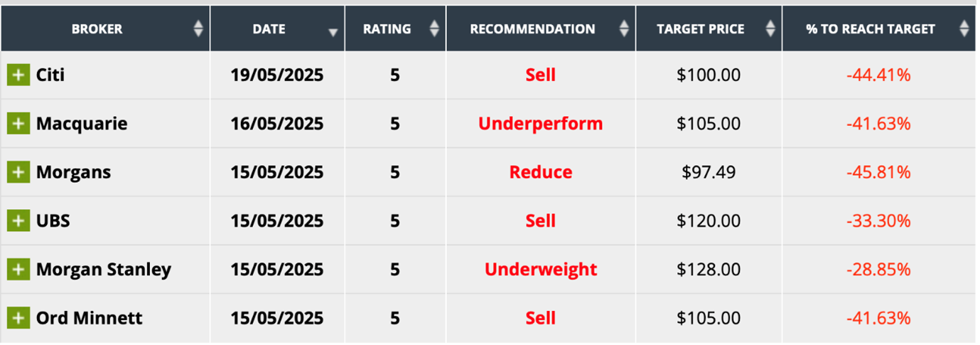Image resolution: width=980 pixels, height=345 pixels.
Task: Select UBS percentage -33.30% cell
Action: [878, 221]
